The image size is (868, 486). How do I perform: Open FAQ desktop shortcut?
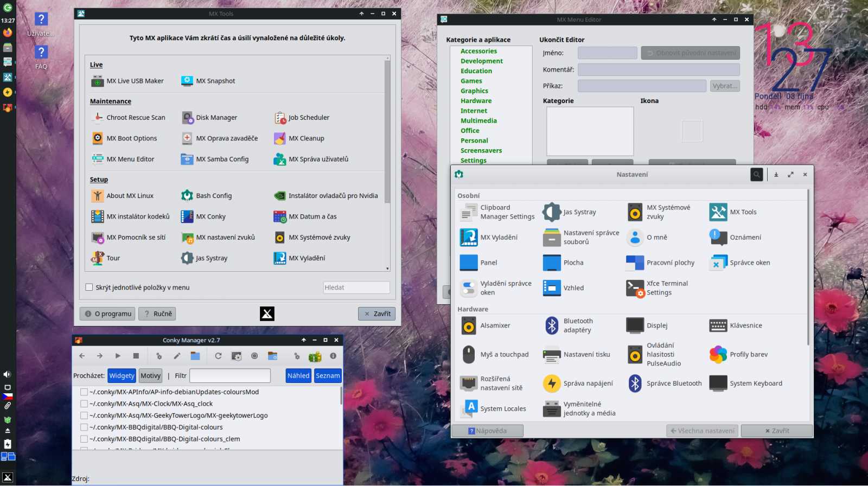(41, 57)
